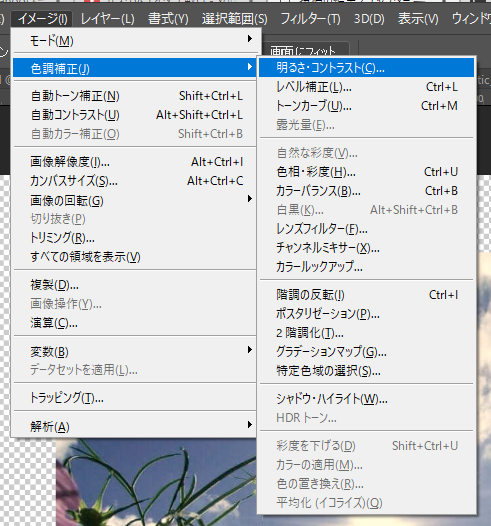Open 色相・彩度(H) dialog
Screen dimensions: 491x526
coord(366,172)
